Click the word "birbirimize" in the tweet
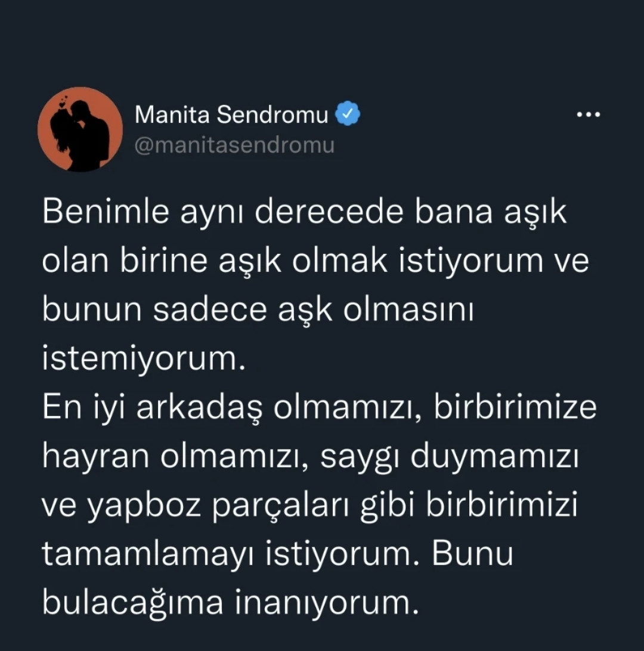The width and height of the screenshot is (644, 651). [515, 410]
